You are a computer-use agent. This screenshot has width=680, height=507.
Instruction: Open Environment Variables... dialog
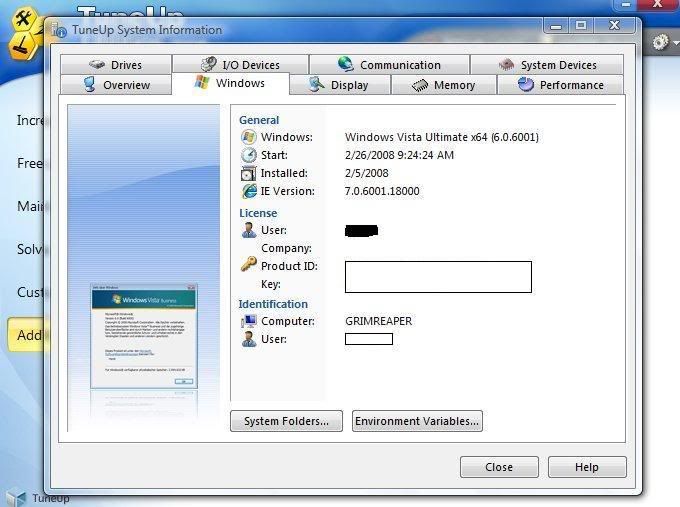pyautogui.click(x=417, y=421)
